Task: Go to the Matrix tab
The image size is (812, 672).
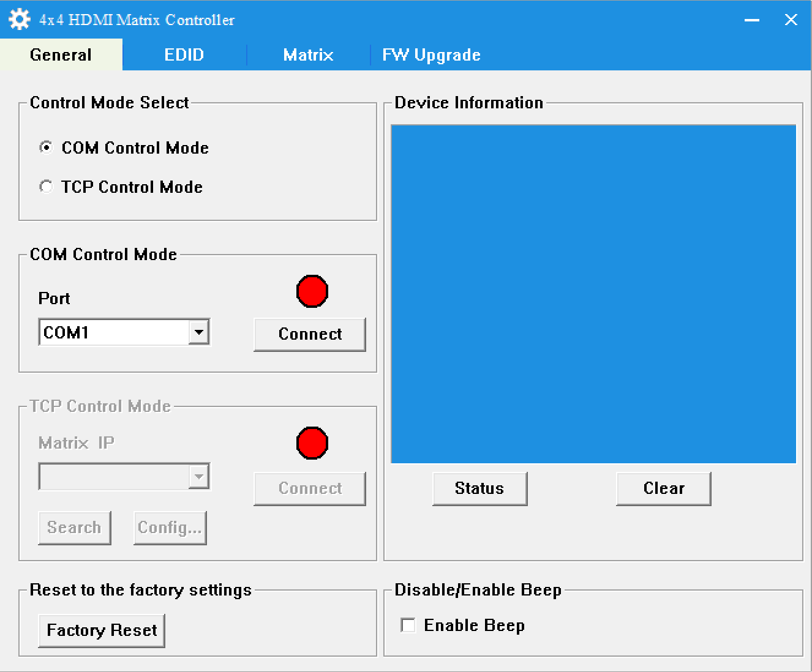Action: [308, 54]
